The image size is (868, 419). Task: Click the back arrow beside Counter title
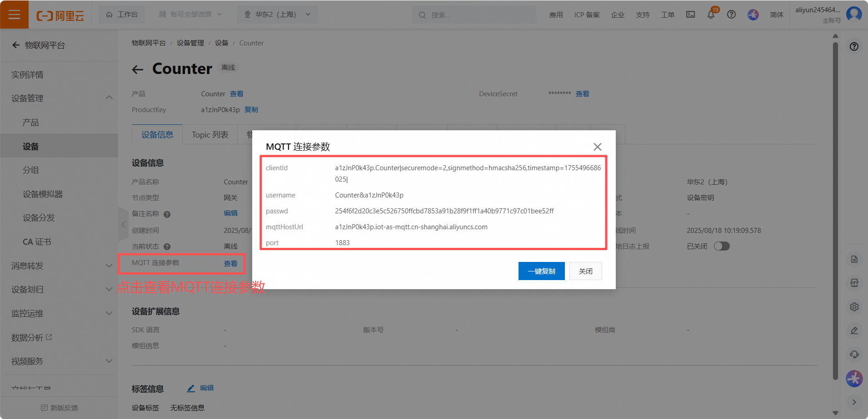coord(137,69)
